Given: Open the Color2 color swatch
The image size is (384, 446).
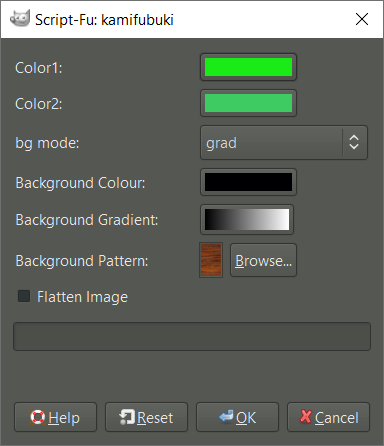Looking at the screenshot, I should (x=248, y=103).
